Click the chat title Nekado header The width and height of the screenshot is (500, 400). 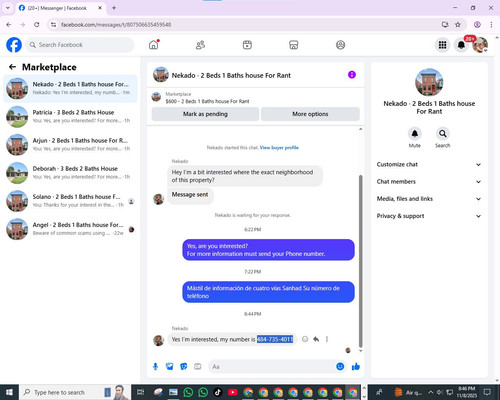point(231,75)
